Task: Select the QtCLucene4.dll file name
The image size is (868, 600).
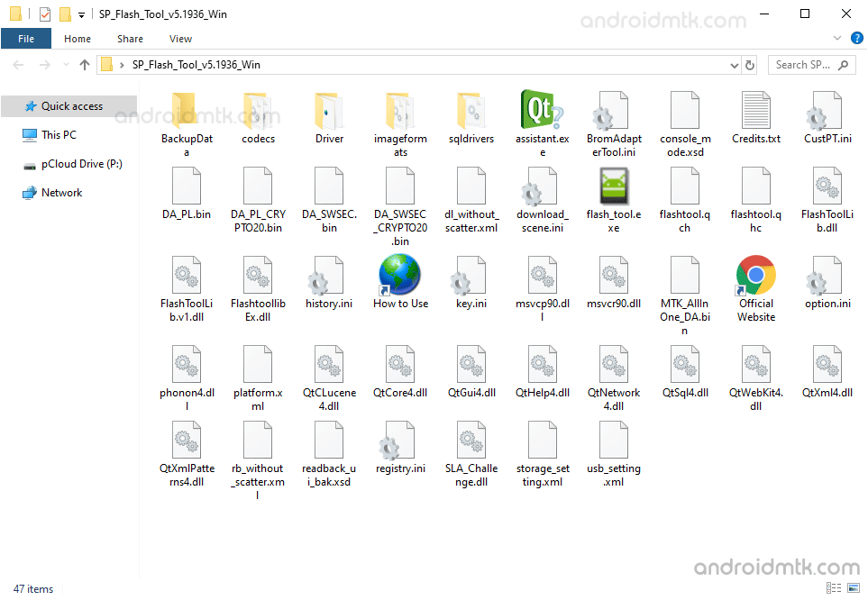Action: coord(329,399)
